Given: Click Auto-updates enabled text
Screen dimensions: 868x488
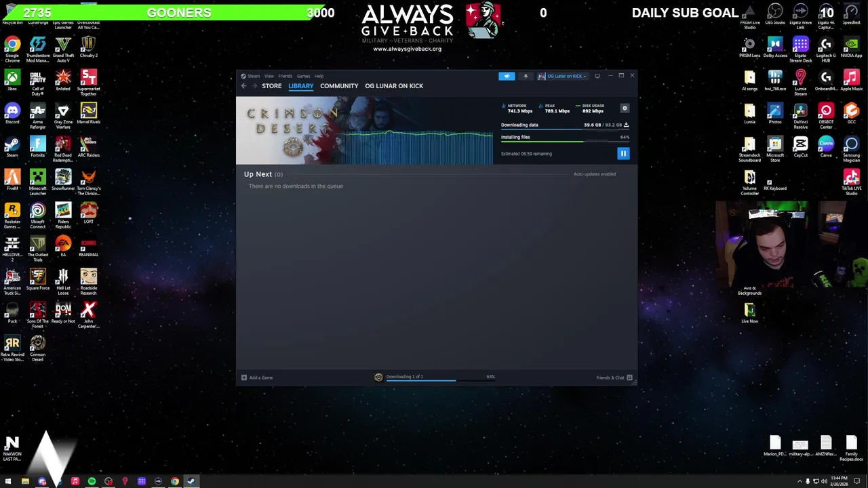Looking at the screenshot, I should (x=595, y=174).
